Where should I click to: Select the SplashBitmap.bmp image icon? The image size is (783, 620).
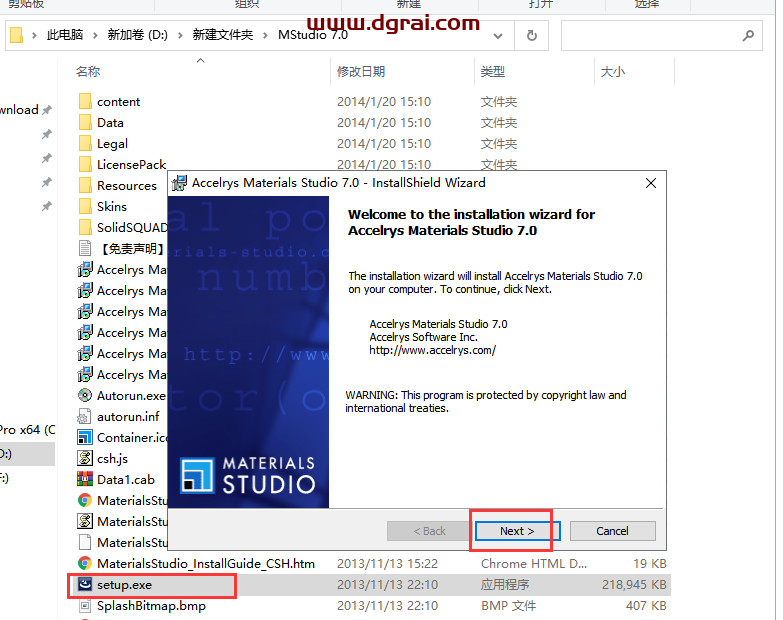click(x=85, y=606)
